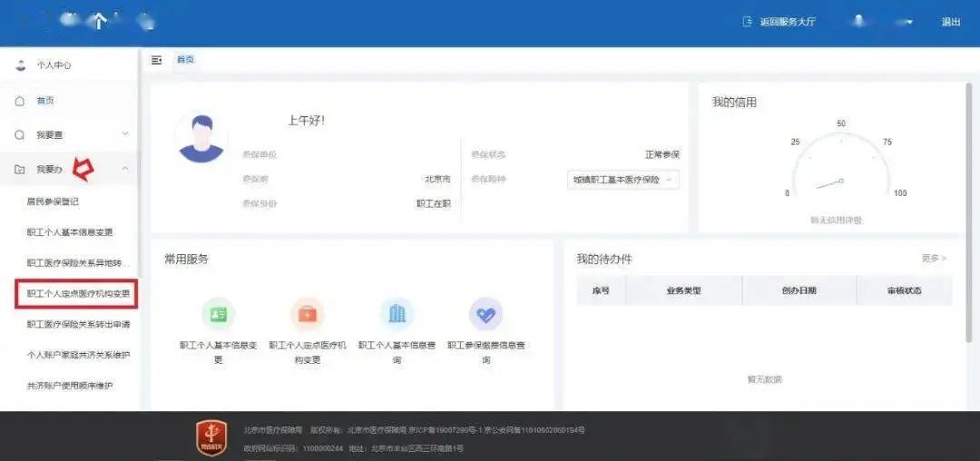Select the 首页 tab
Screen dimensions: 980x461
[x=185, y=60]
